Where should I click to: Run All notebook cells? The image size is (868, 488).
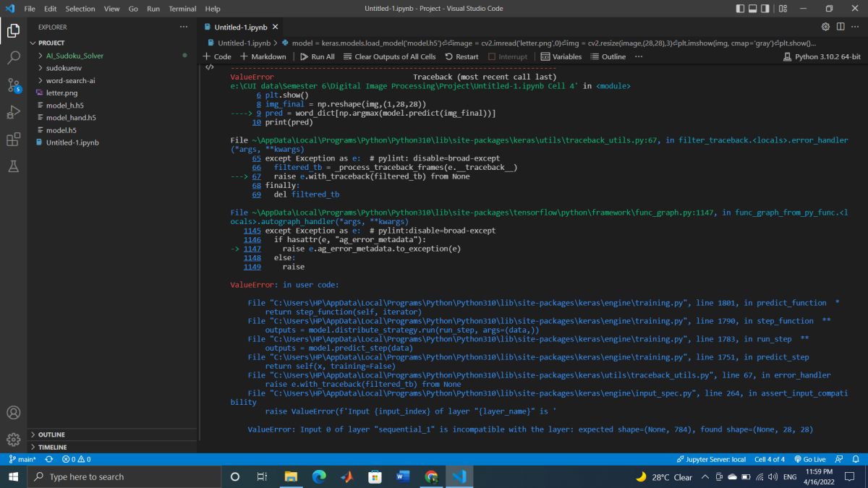point(318,56)
